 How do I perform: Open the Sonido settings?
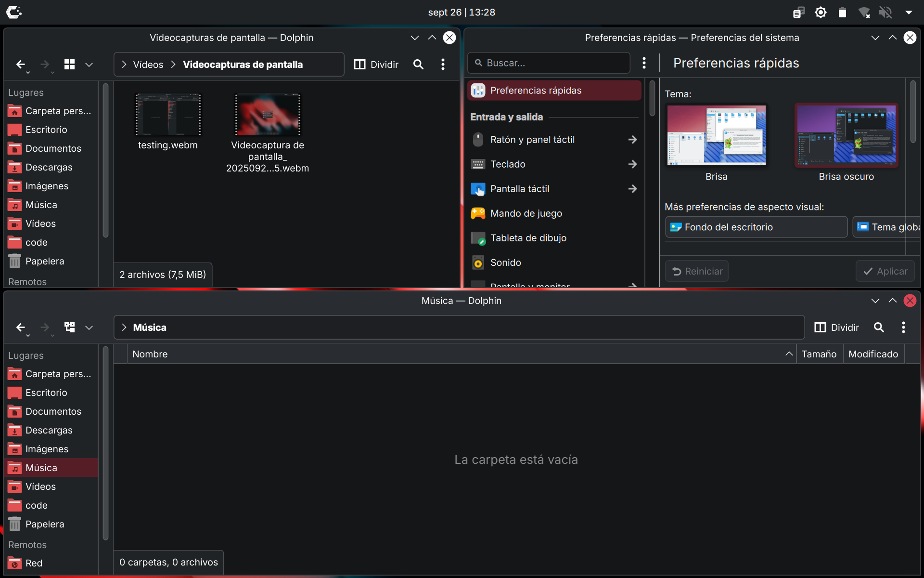coord(554,263)
